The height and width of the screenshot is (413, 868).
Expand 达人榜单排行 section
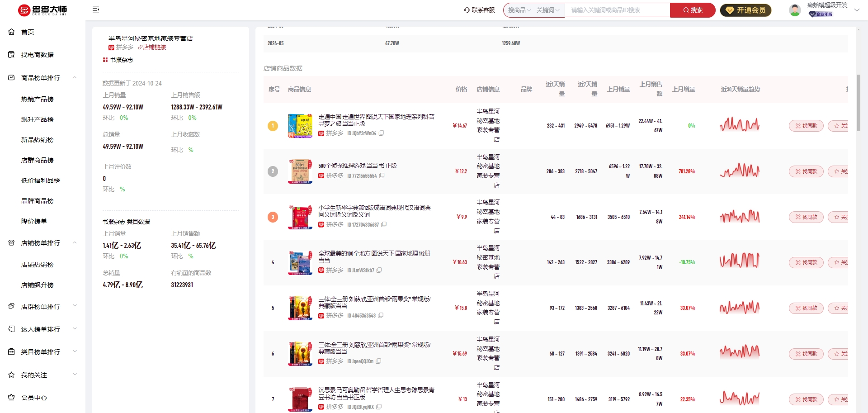click(75, 329)
